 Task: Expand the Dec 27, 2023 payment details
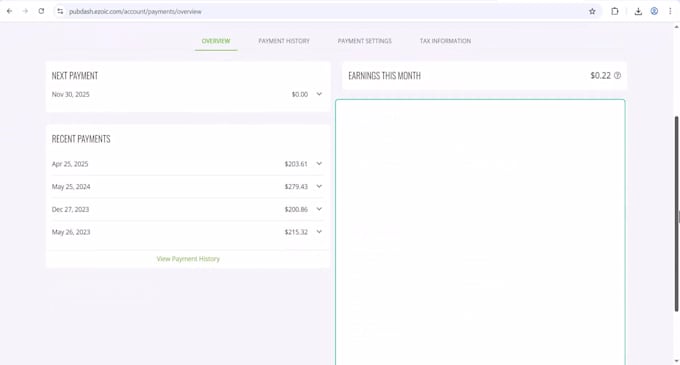(x=319, y=209)
